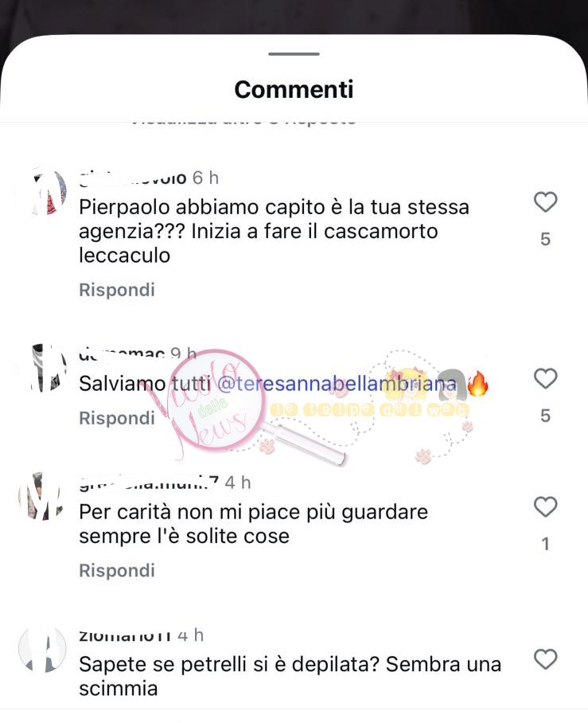The height and width of the screenshot is (723, 588).
Task: Tap heart on Per carità comment
Action: [545, 506]
